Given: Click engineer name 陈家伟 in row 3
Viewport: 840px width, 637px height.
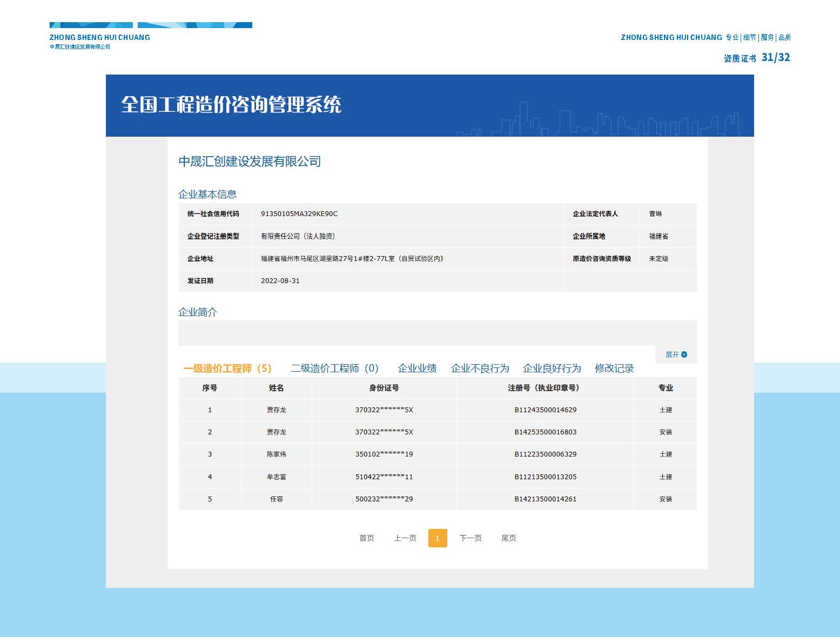Looking at the screenshot, I should pos(276,454).
